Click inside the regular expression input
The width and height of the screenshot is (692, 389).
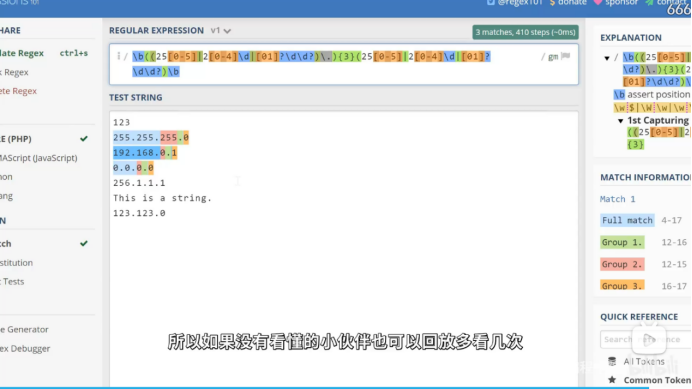click(344, 64)
